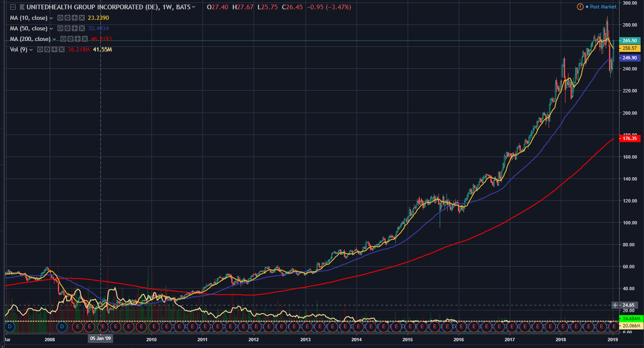Click the 258.57 yellow MA price tag
The image size is (644, 348).
(x=630, y=48)
